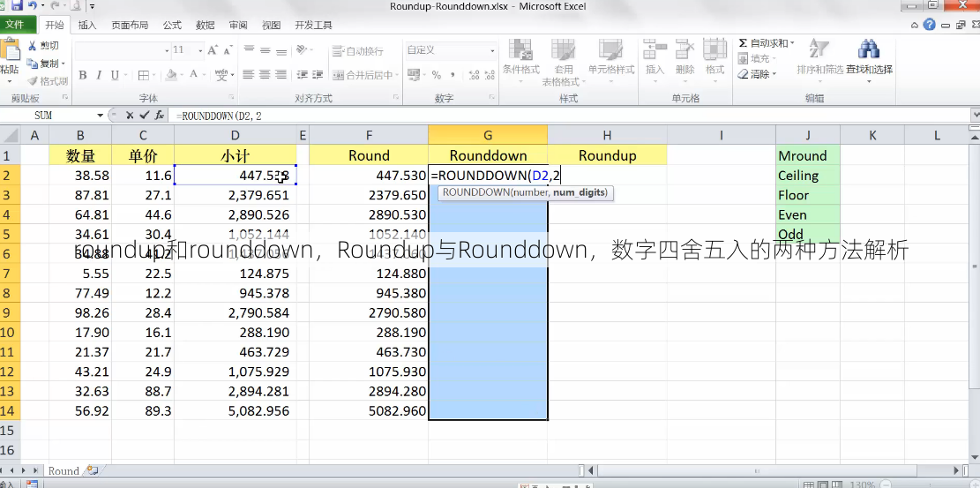Toggle Bold formatting

click(83, 75)
